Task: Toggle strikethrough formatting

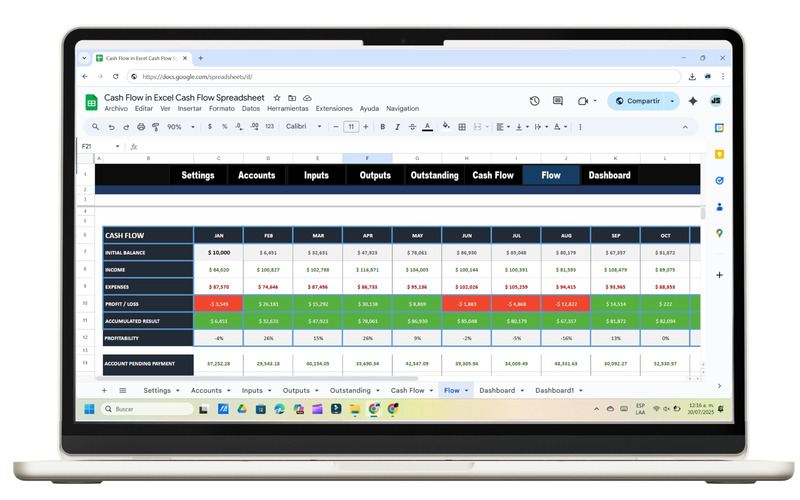Action: point(412,127)
